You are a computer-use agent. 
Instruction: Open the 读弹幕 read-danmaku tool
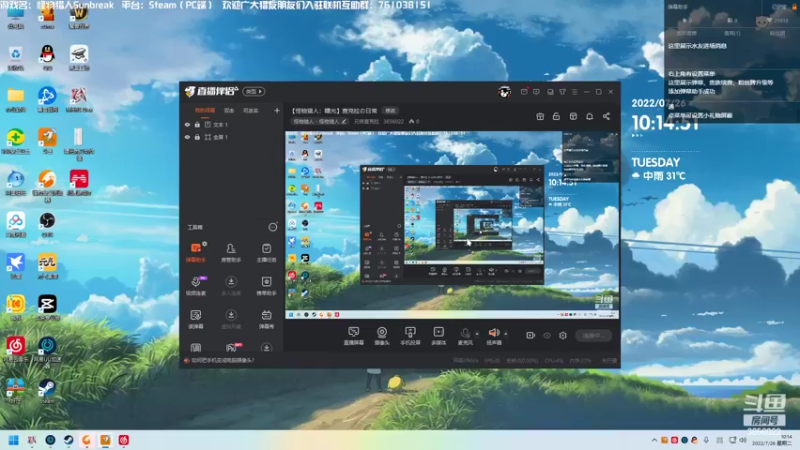click(195, 319)
